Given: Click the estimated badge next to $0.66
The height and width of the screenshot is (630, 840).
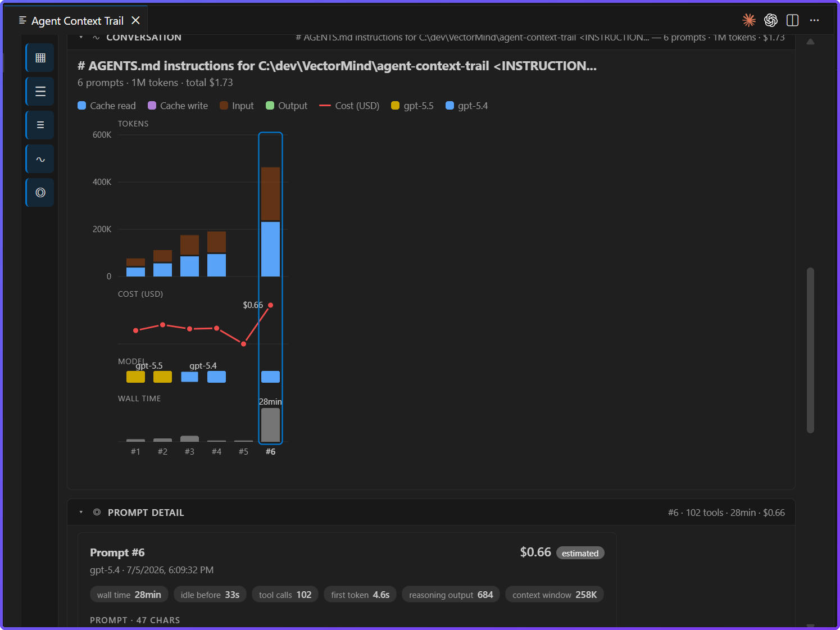Looking at the screenshot, I should [580, 553].
